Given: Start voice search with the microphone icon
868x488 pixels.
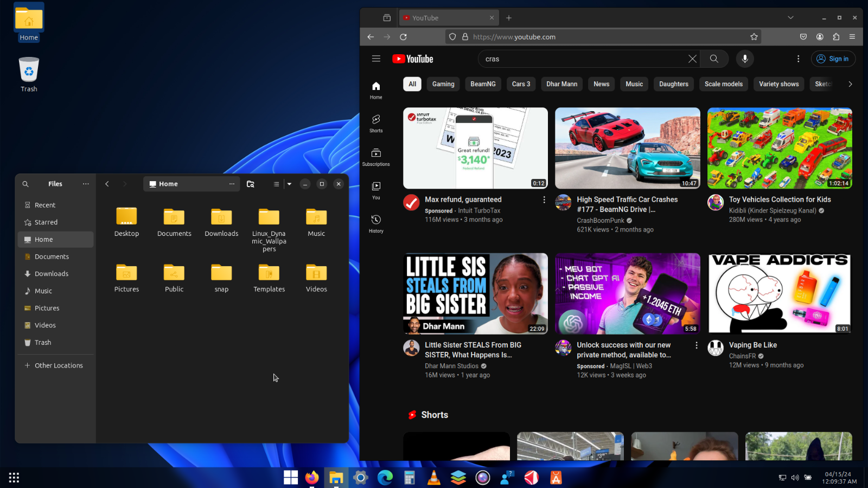Looking at the screenshot, I should pyautogui.click(x=745, y=59).
